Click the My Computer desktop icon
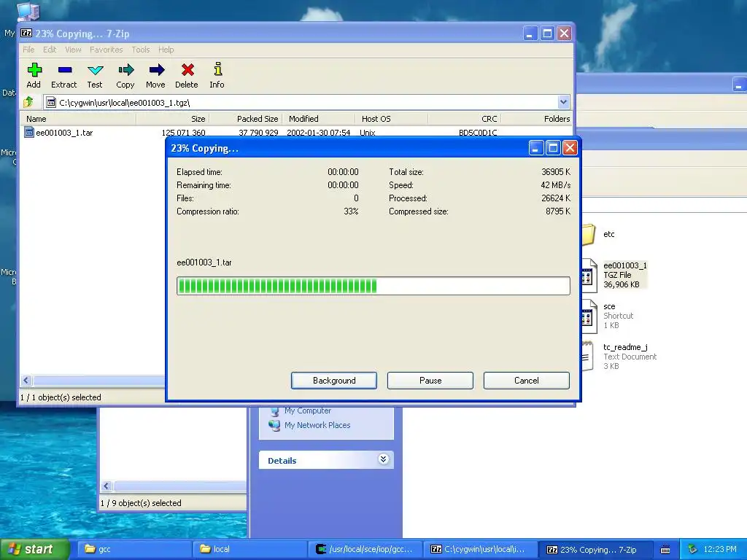This screenshot has height=560, width=747. (28, 12)
